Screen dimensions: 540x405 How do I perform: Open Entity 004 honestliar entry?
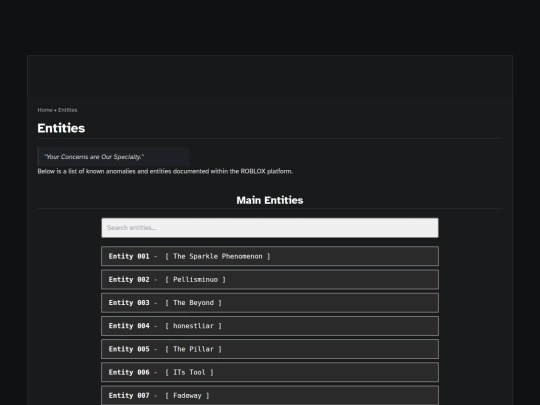[270, 326]
